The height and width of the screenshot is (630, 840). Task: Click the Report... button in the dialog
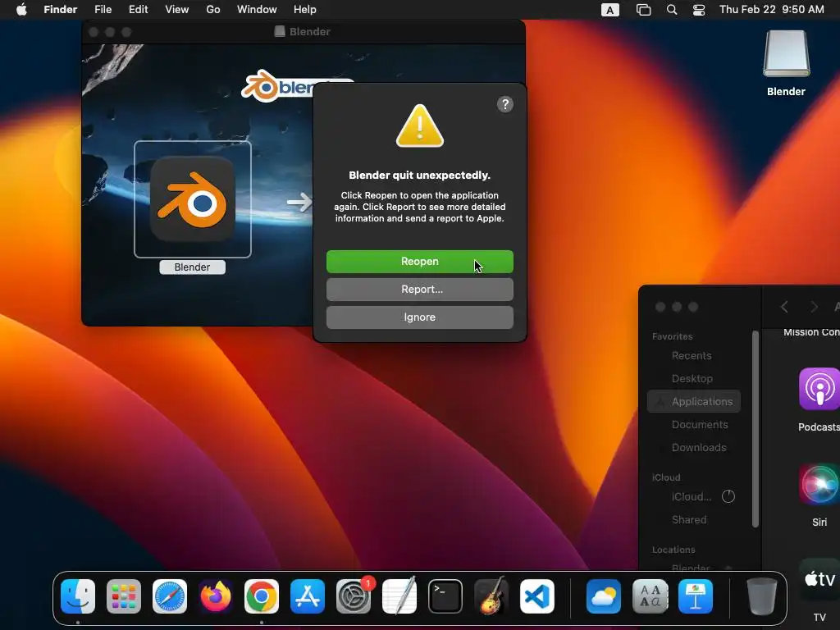(419, 290)
